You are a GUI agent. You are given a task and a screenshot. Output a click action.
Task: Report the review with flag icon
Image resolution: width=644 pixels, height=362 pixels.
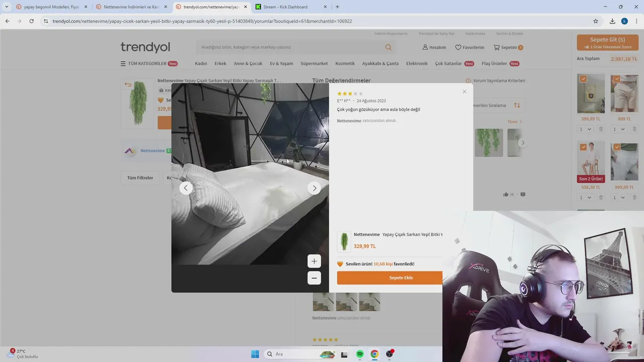(523, 195)
